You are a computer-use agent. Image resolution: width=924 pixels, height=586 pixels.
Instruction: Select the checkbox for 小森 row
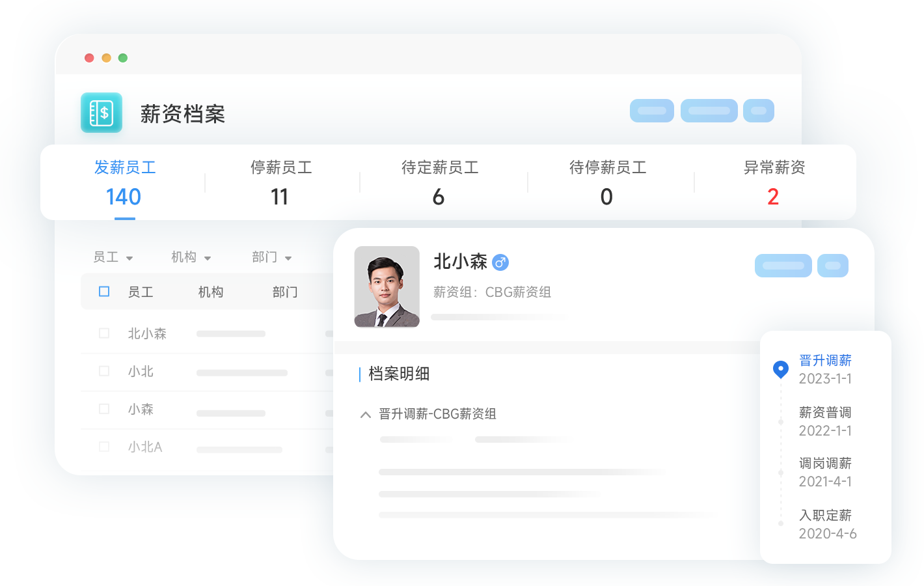coord(104,409)
